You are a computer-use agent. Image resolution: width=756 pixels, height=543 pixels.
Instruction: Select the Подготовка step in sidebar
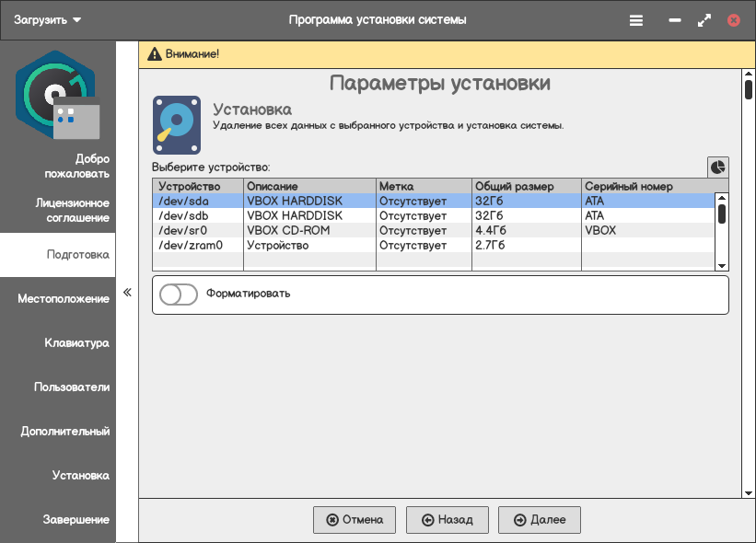[58, 254]
